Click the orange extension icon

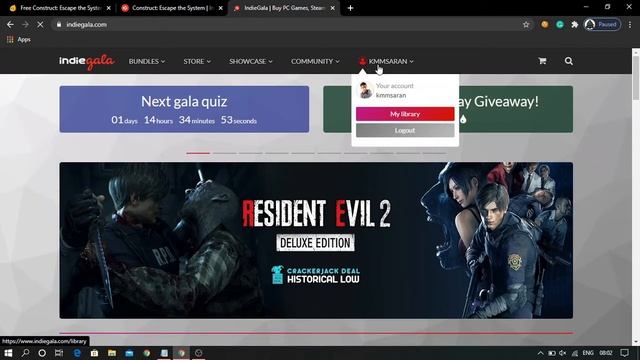coord(544,24)
